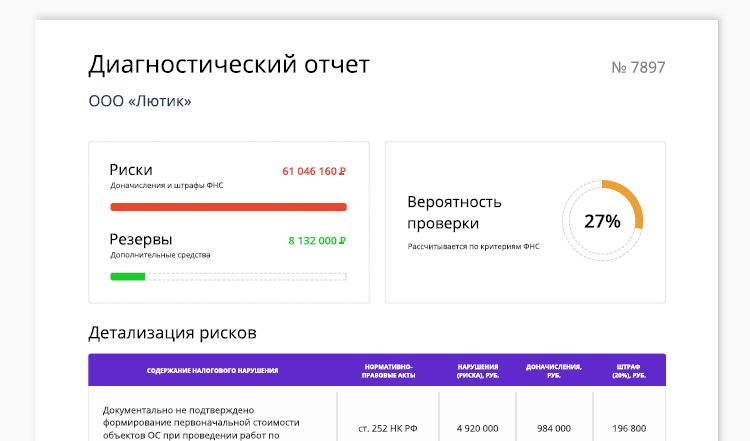750x441 pixels.
Task: Select the red risk amount 61 046 160 ₽
Action: click(x=314, y=171)
